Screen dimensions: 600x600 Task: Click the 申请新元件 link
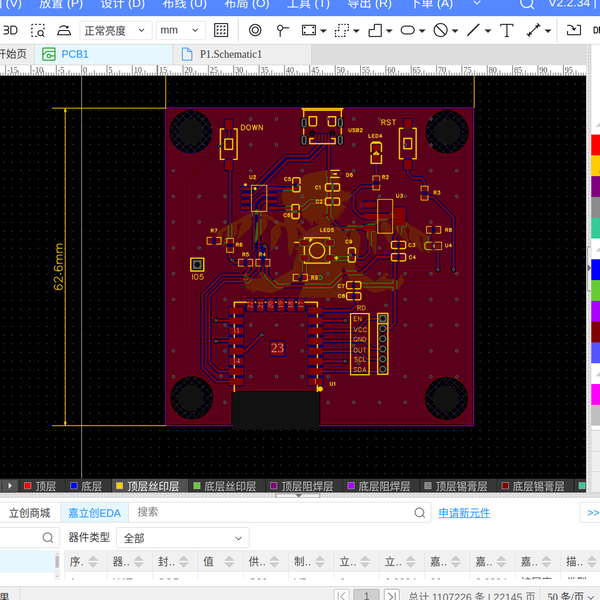tap(464, 513)
